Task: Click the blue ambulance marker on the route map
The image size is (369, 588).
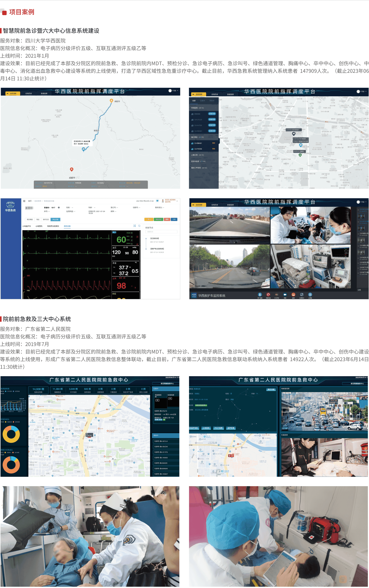Action: pyautogui.click(x=83, y=149)
